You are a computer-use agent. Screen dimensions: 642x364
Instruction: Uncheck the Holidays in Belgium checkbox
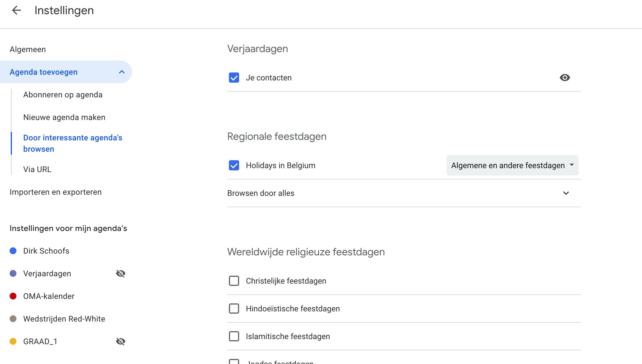(x=234, y=165)
